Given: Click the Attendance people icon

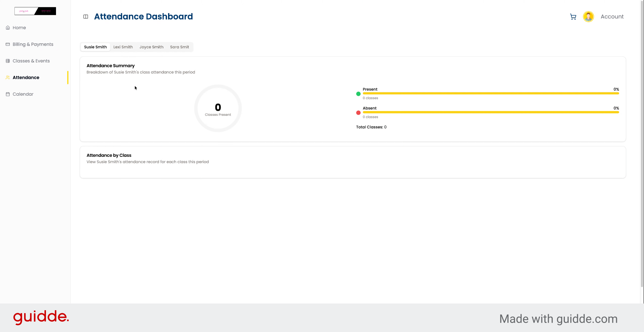Looking at the screenshot, I should click(x=8, y=78).
